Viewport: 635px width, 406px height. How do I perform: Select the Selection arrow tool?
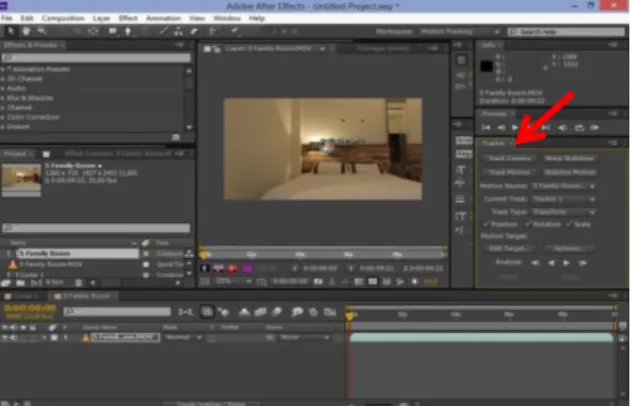pos(11,31)
